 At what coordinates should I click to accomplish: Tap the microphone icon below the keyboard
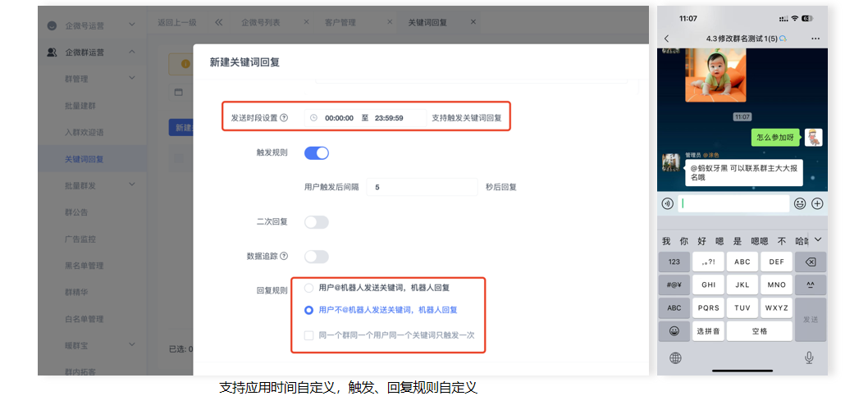(809, 357)
